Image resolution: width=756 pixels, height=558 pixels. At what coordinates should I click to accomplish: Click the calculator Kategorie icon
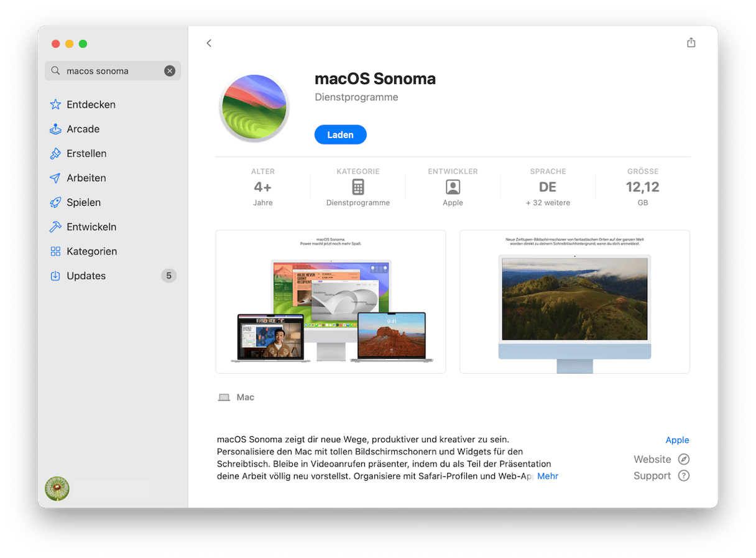coord(358,187)
